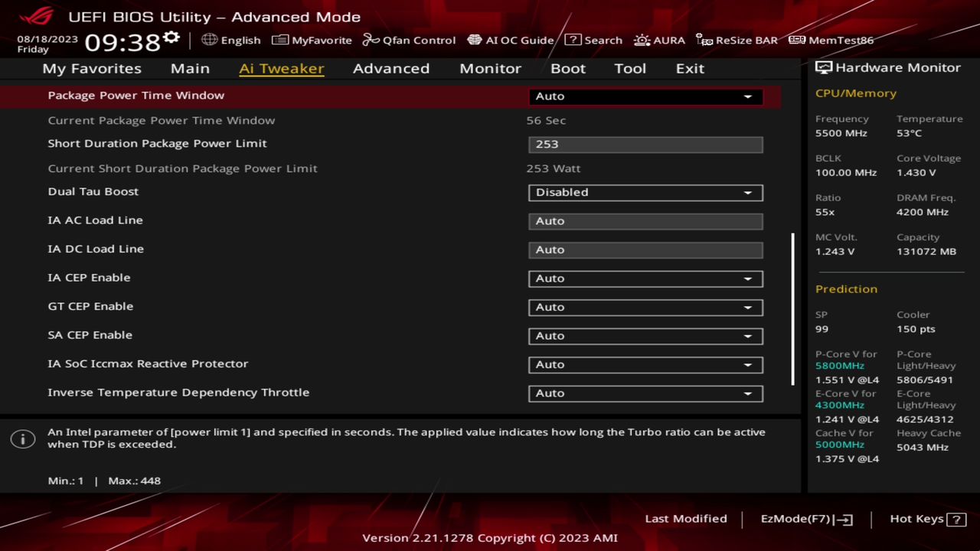980x551 pixels.
Task: Click the IA DC Load Line field
Action: coord(645,249)
